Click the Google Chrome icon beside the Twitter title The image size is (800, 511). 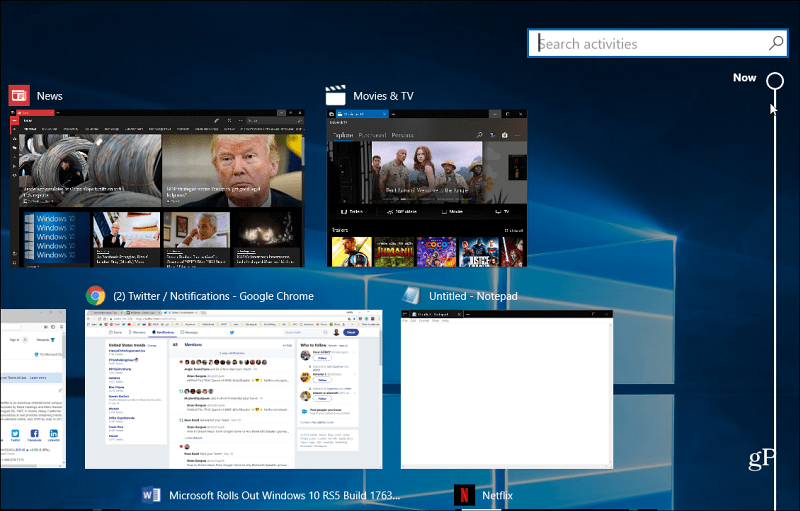(x=95, y=296)
